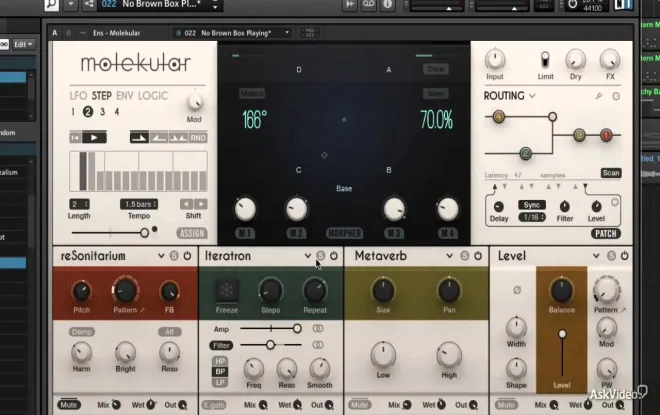660x415 pixels.
Task: Click the MORPHER button
Action: coord(344,233)
